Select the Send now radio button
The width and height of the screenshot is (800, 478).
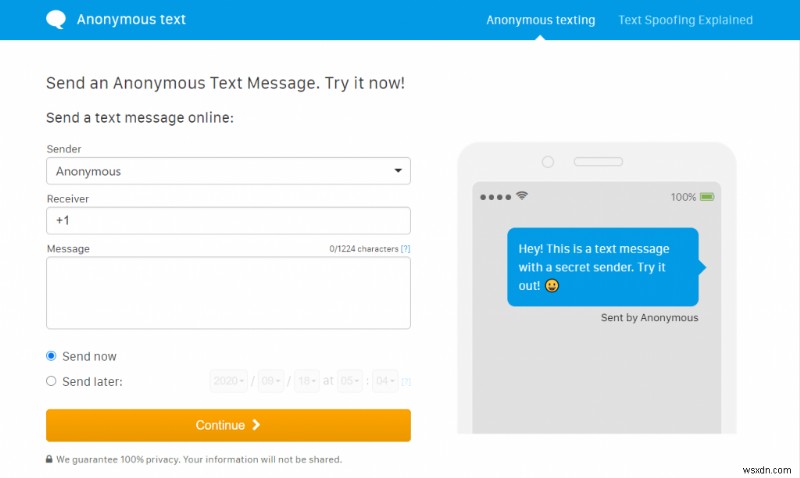coord(51,356)
